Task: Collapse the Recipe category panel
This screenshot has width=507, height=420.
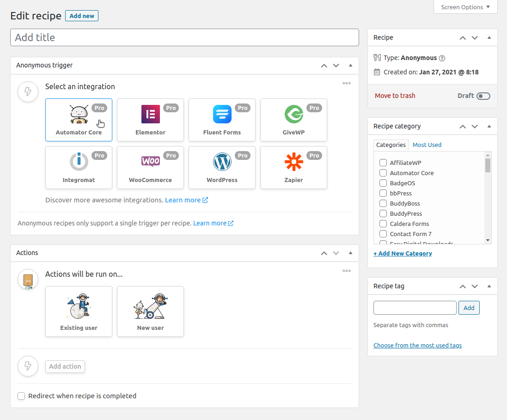Action: [489, 126]
